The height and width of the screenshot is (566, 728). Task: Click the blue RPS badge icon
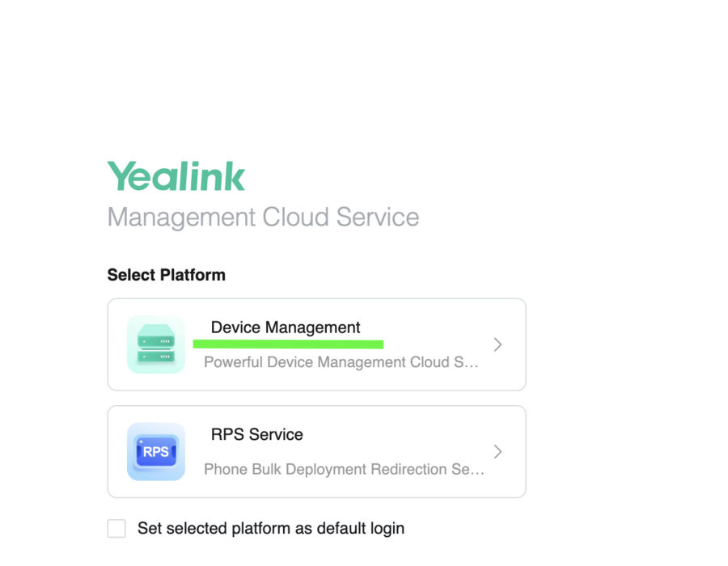point(156,451)
